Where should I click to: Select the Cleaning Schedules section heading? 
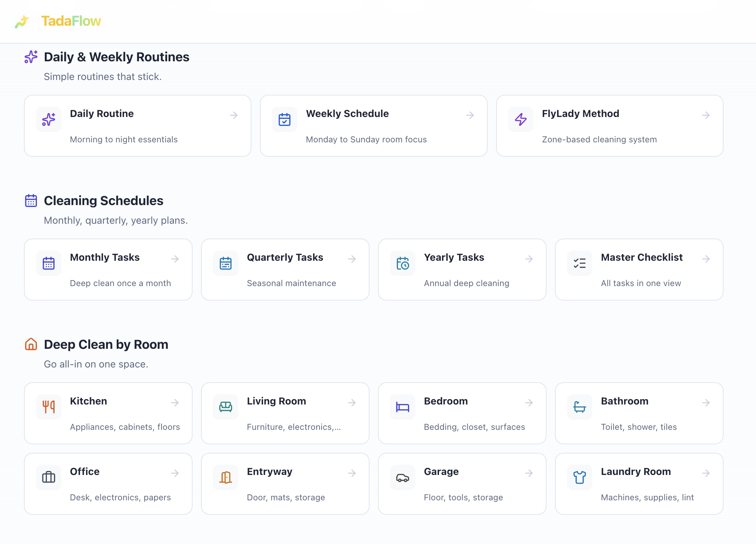pos(103,200)
